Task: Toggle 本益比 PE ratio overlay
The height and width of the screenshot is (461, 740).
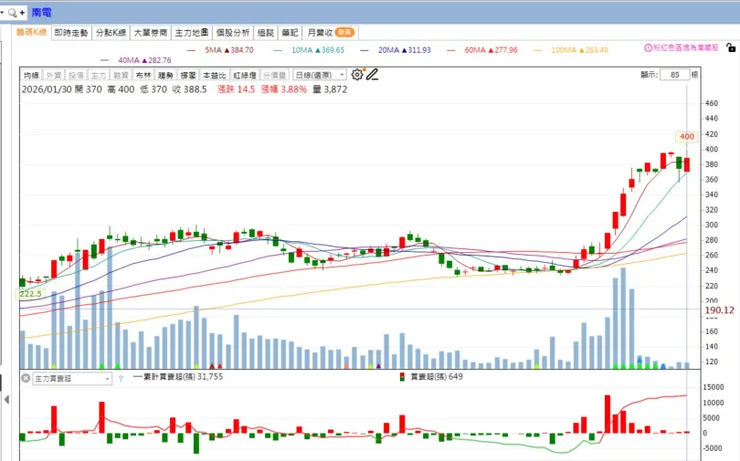Action: [x=215, y=75]
